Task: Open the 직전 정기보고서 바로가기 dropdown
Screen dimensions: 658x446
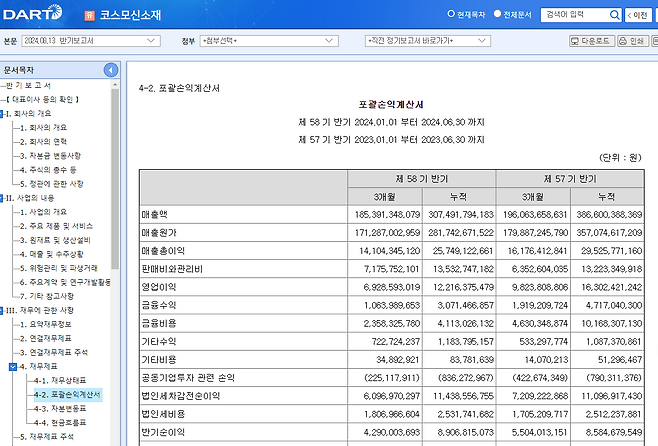Action: 428,41
